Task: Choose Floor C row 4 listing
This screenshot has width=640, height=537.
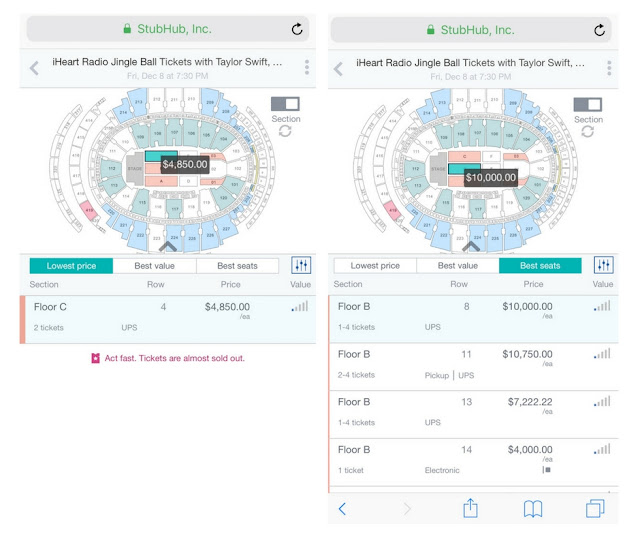Action: click(x=168, y=320)
